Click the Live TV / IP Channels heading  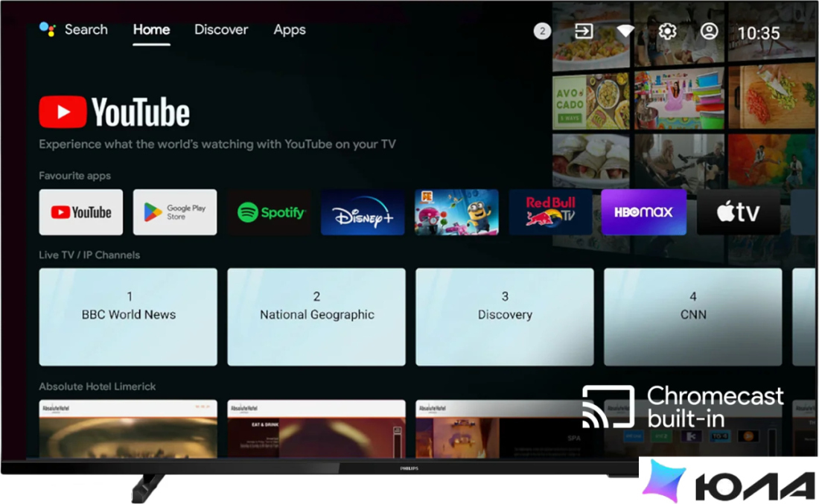click(89, 255)
